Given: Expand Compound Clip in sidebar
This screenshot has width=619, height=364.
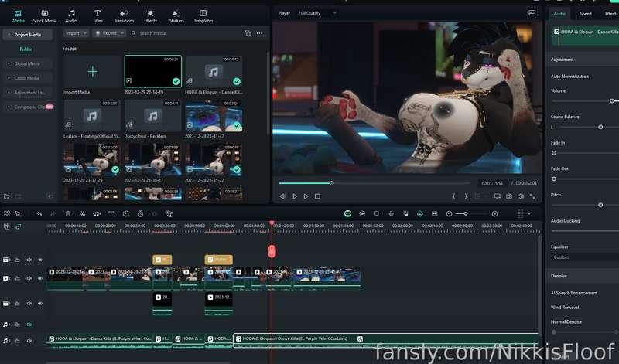Looking at the screenshot, I should 9,107.
